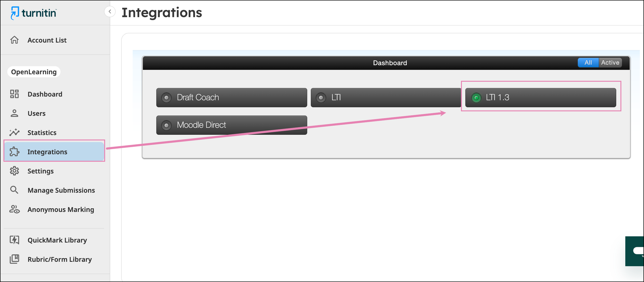The image size is (644, 282).
Task: Open the Moodle Direct integration
Action: (x=231, y=125)
